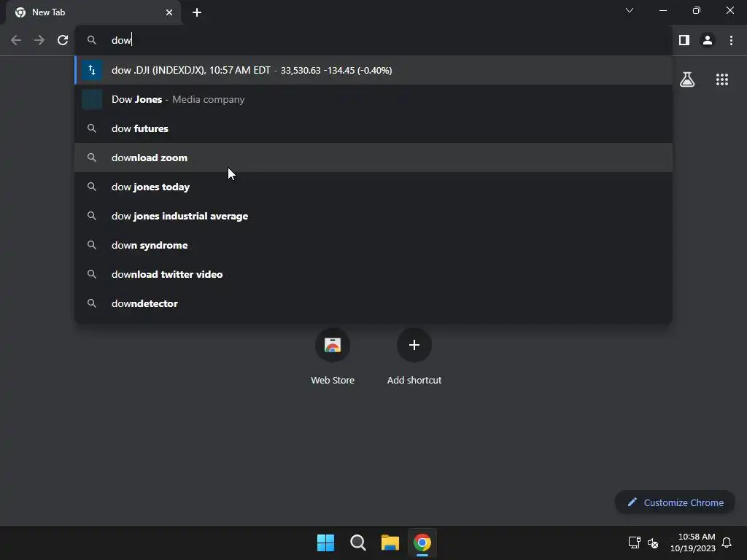Restore down the Chrome window
747x560 pixels.
(x=696, y=10)
